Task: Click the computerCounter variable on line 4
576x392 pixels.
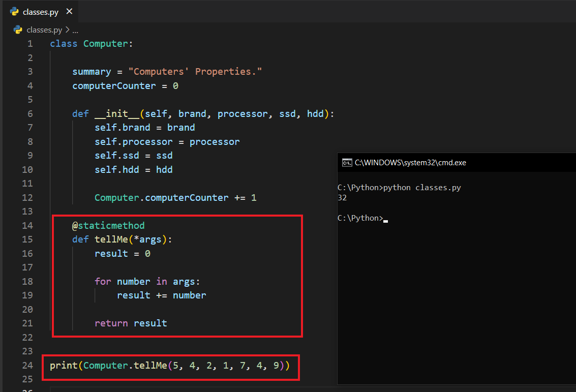Action: (114, 85)
